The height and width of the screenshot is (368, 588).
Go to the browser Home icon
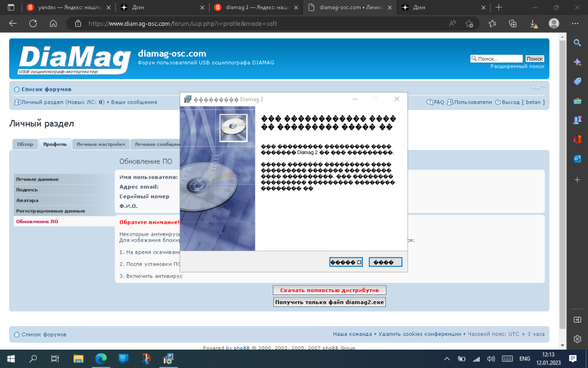[x=53, y=23]
